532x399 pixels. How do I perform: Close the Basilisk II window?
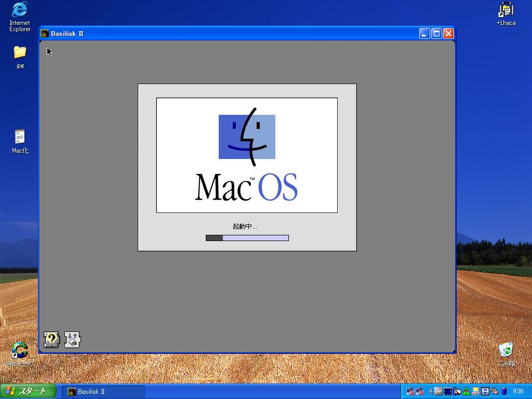[x=448, y=34]
